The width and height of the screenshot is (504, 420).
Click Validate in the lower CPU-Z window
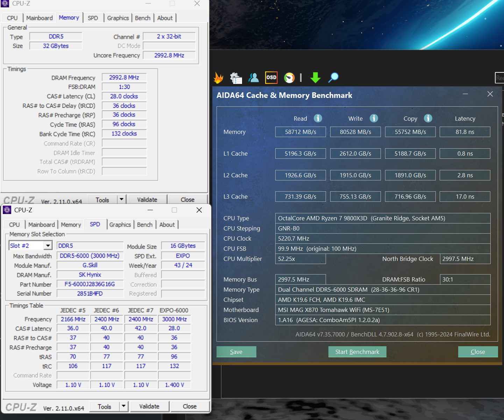point(149,406)
